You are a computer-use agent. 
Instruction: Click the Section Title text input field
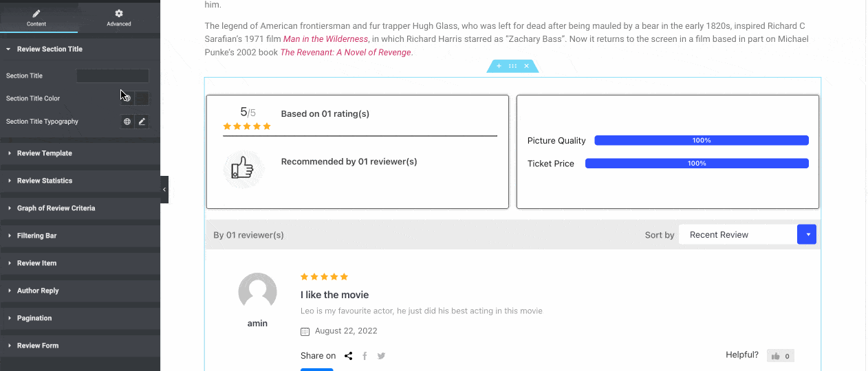click(112, 76)
